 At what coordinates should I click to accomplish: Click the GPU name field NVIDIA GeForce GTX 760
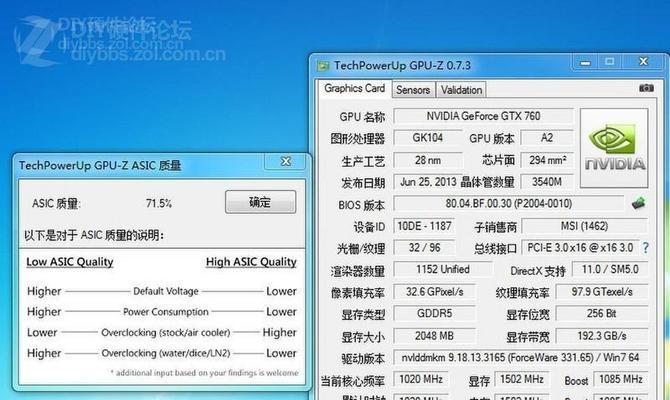pyautogui.click(x=483, y=116)
